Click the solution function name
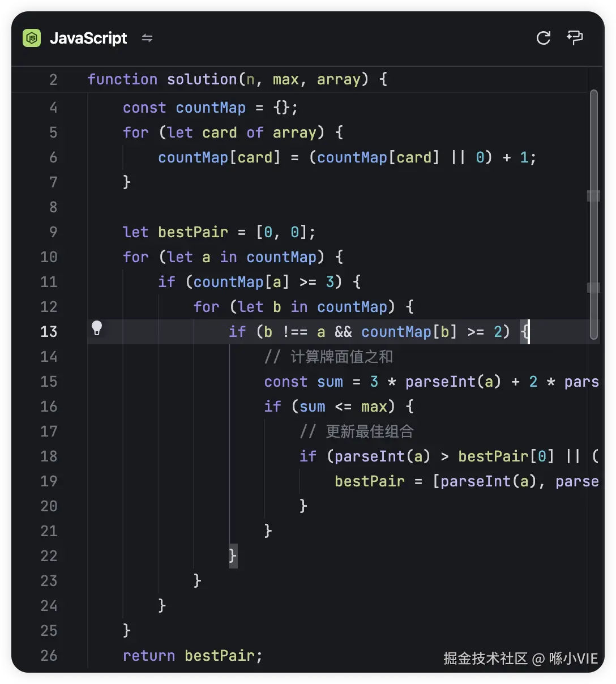Viewport: 616px width, 684px height. coord(202,79)
